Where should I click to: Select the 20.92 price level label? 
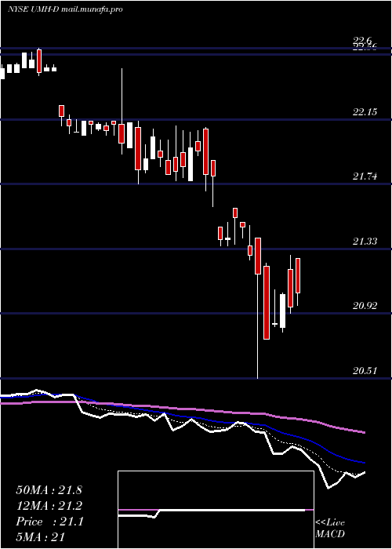[x=365, y=306]
